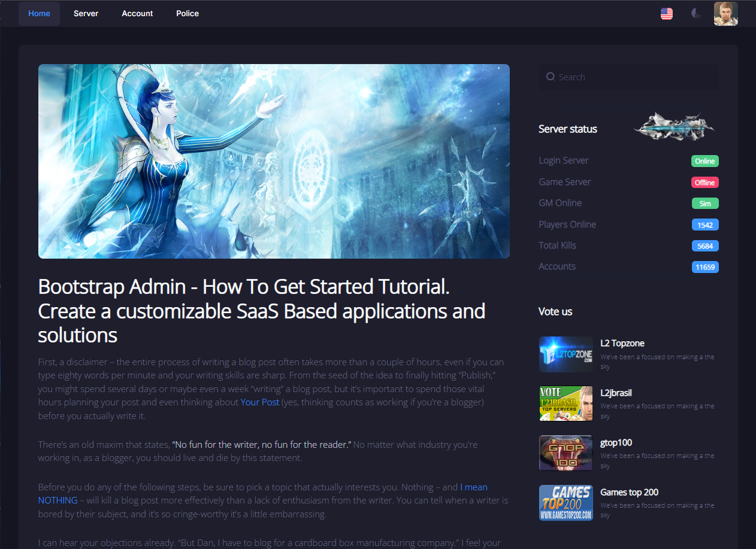This screenshot has width=756, height=549.
Task: Open the Police menu
Action: tap(188, 14)
